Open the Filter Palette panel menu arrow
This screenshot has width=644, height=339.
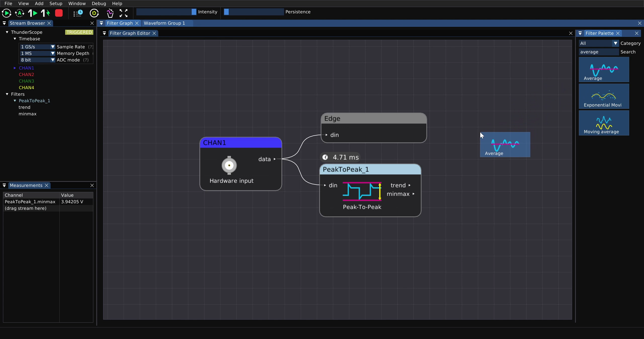click(580, 33)
